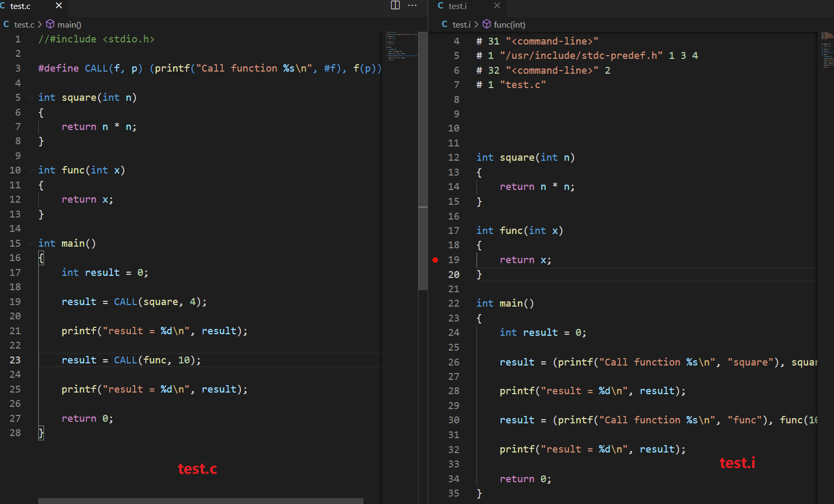The image size is (834, 504).
Task: Click line number 20 in test.i
Action: 454,275
